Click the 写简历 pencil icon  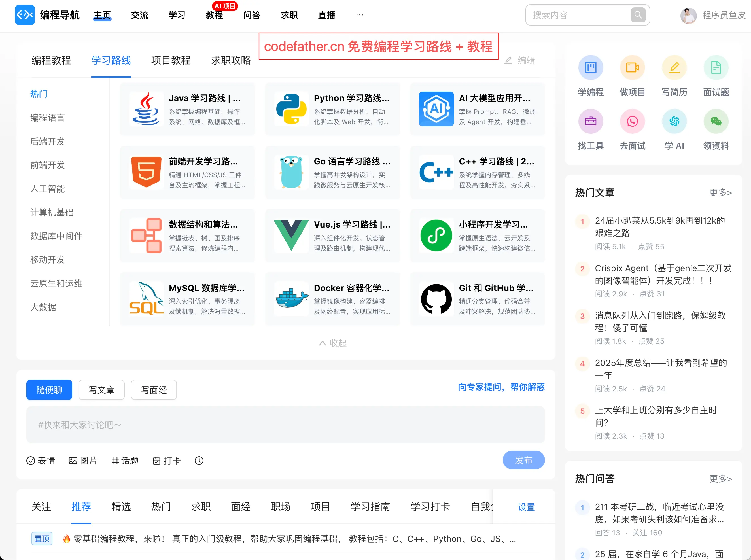[674, 67]
